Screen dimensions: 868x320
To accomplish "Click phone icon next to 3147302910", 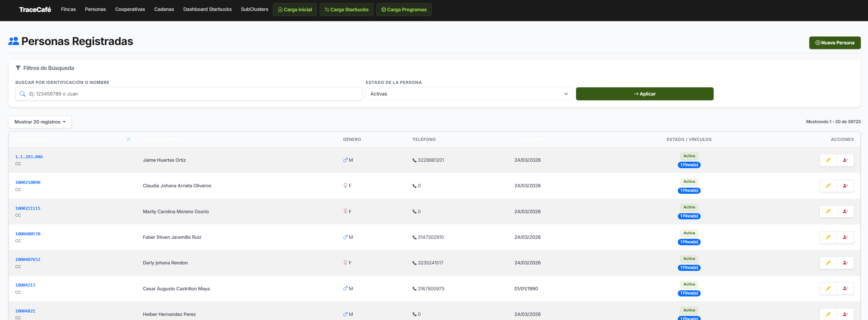I will tap(415, 237).
